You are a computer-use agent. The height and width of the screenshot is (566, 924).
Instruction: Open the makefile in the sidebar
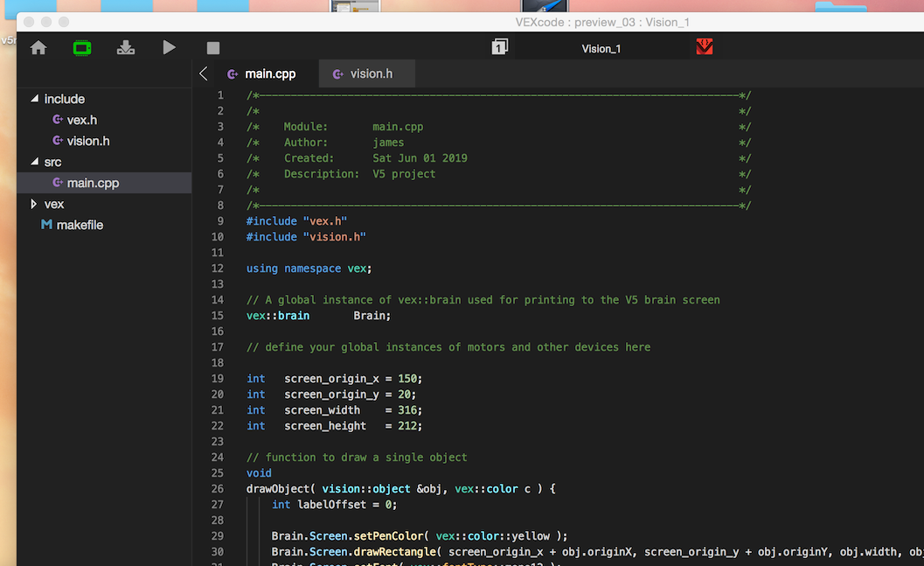click(x=80, y=225)
